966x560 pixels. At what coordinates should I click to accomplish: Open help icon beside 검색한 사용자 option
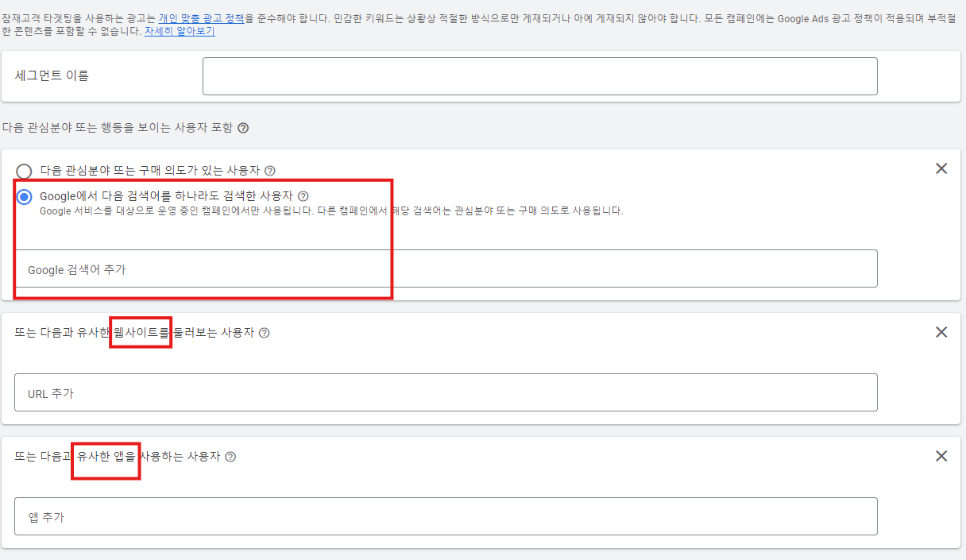(303, 195)
